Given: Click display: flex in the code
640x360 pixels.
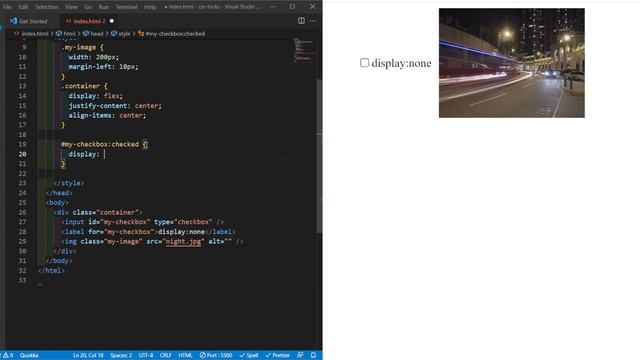Looking at the screenshot, I should point(96,96).
